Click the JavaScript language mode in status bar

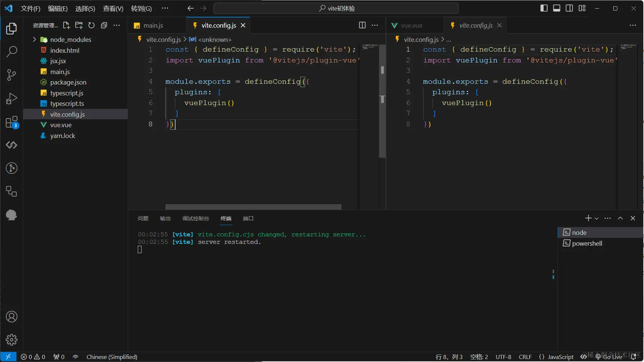560,357
